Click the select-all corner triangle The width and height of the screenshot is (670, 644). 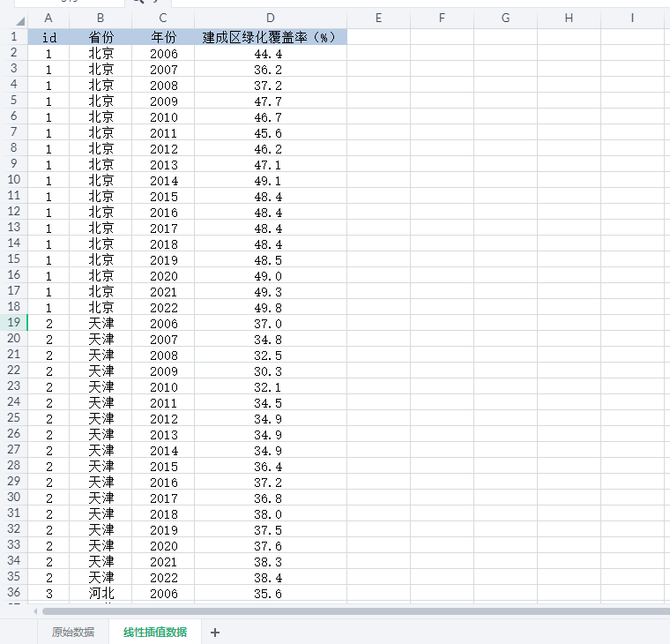[x=20, y=21]
